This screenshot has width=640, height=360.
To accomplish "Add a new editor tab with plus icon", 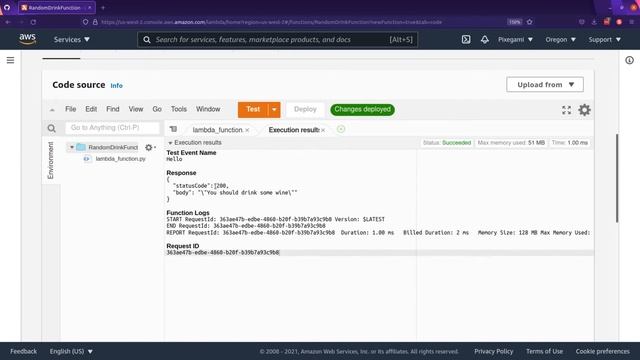I will [x=341, y=129].
